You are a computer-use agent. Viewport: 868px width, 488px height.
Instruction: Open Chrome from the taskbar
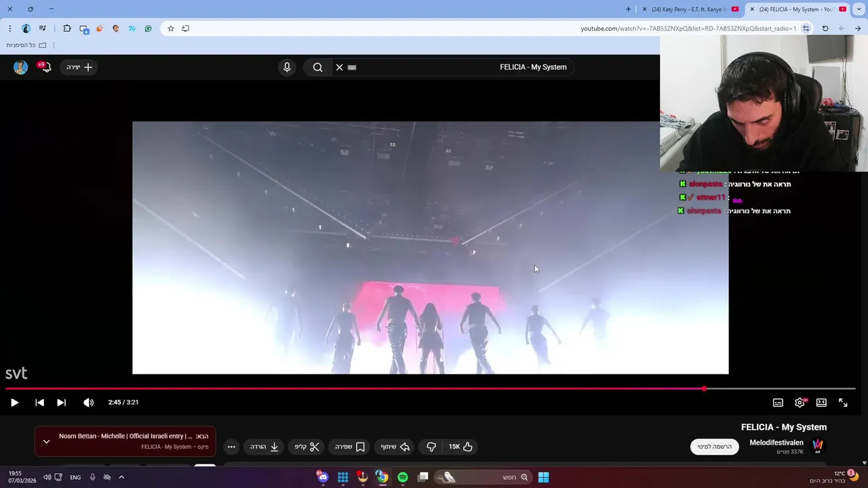(x=382, y=477)
